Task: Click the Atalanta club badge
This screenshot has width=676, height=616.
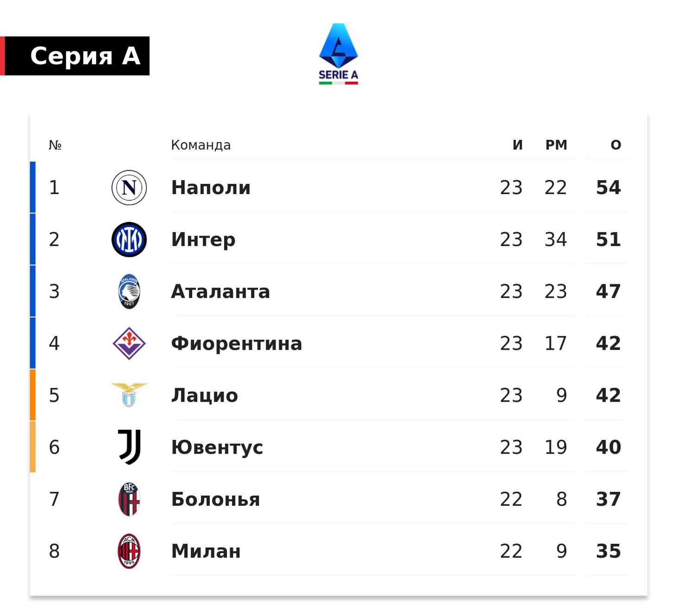Action: pos(129,291)
